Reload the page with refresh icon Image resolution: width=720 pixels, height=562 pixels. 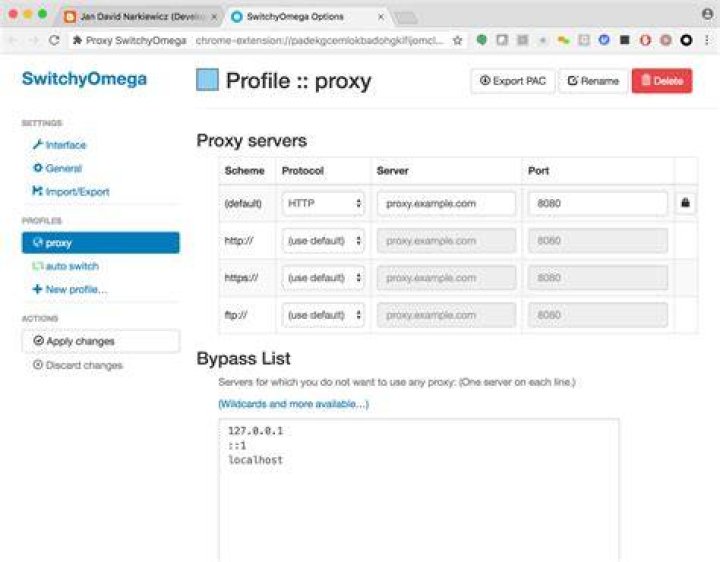pos(54,40)
